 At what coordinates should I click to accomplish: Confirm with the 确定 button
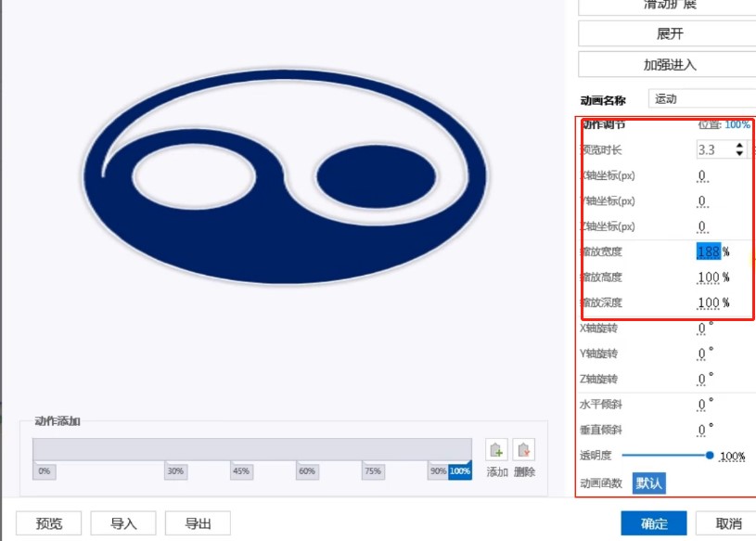[x=653, y=523]
